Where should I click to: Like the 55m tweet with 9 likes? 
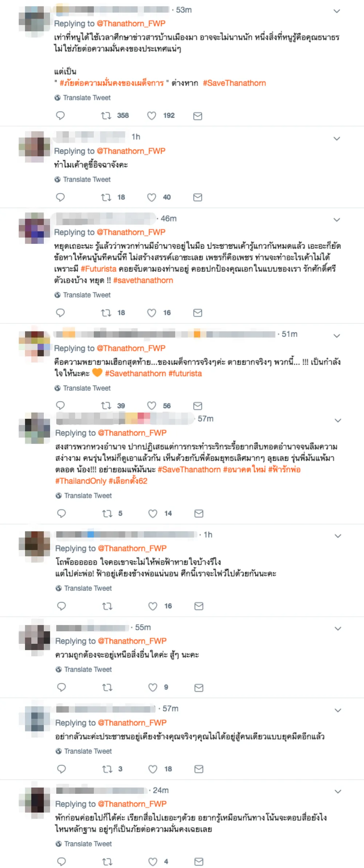pyautogui.click(x=153, y=687)
